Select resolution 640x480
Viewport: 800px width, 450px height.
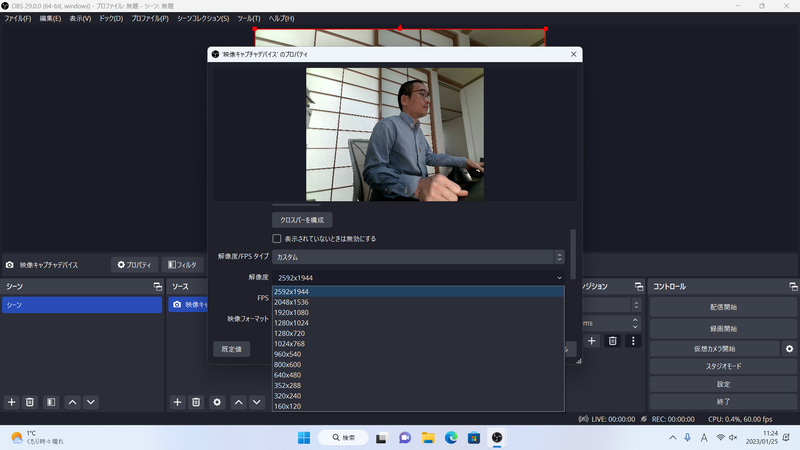point(418,375)
